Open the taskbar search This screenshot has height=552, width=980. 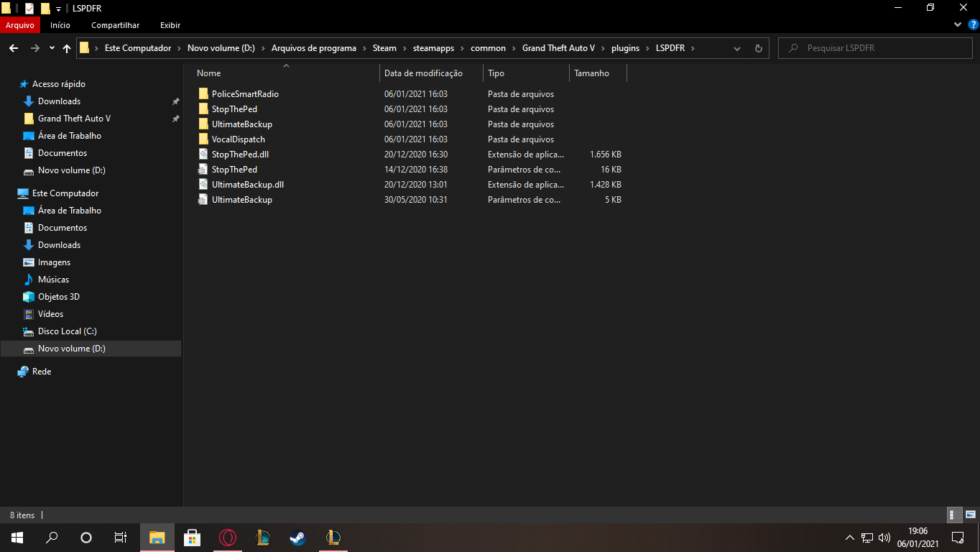pyautogui.click(x=52, y=538)
